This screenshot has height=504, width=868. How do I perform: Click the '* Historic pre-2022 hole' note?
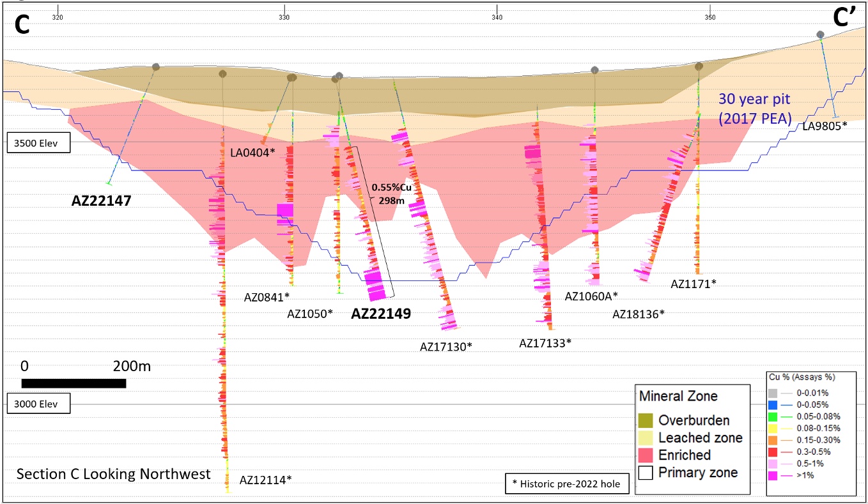tap(566, 483)
